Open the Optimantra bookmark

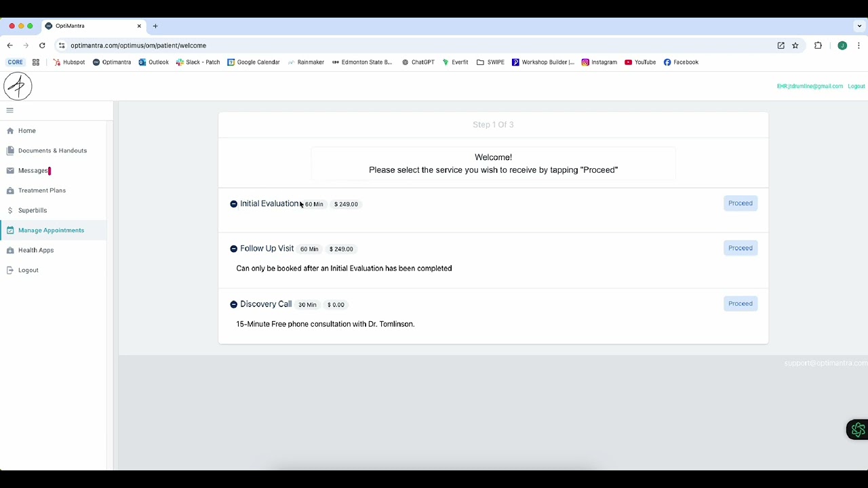(112, 62)
